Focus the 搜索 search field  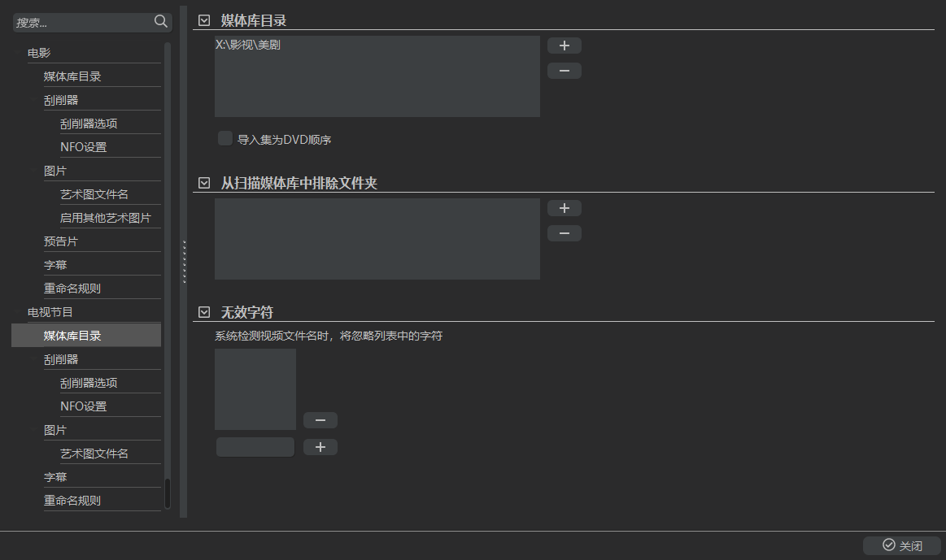[81, 22]
